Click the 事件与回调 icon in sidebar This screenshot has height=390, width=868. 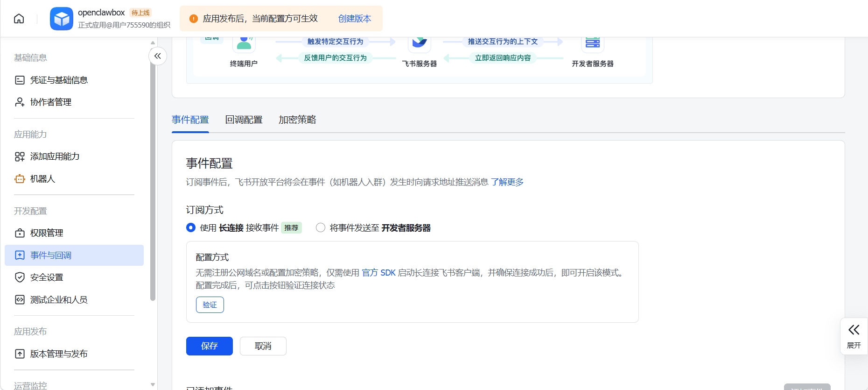(20, 255)
